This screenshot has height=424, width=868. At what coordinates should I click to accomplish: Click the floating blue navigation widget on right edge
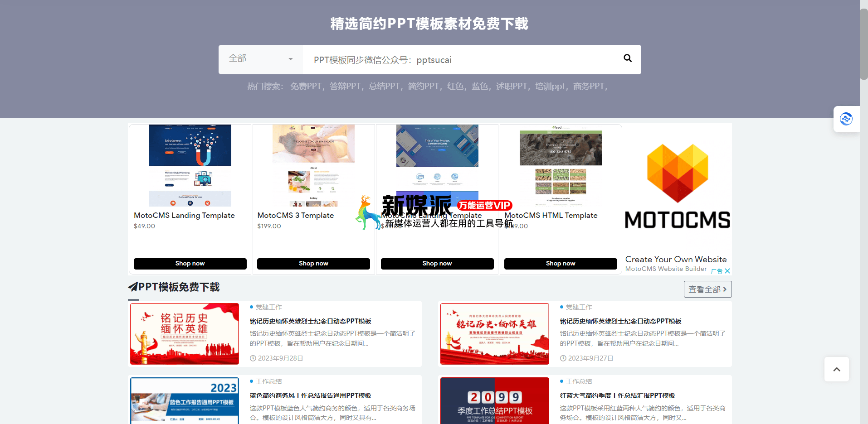846,119
